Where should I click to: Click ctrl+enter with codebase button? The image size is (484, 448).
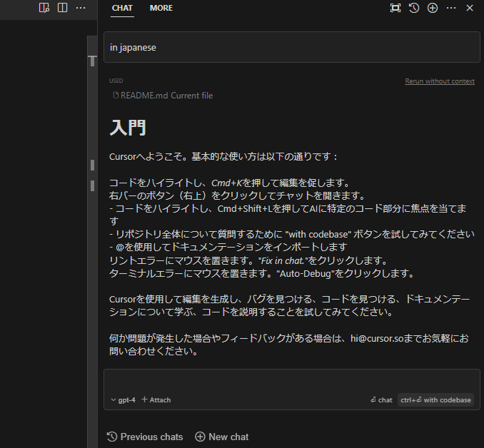435,400
